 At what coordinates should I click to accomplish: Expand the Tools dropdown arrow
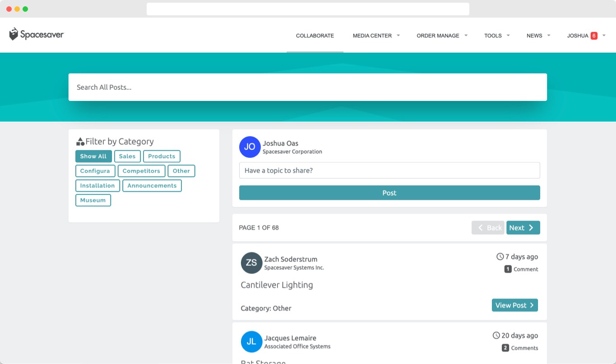pyautogui.click(x=508, y=35)
